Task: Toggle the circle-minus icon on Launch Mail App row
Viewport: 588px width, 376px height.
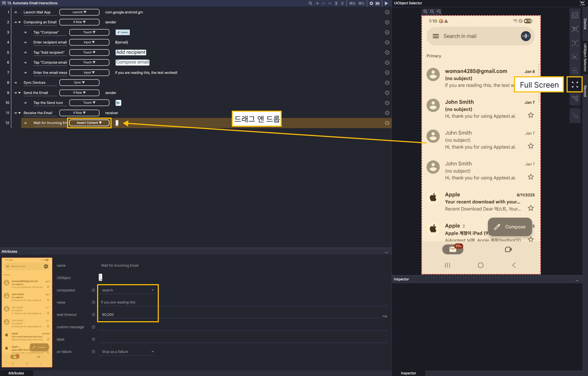Action: (x=387, y=12)
